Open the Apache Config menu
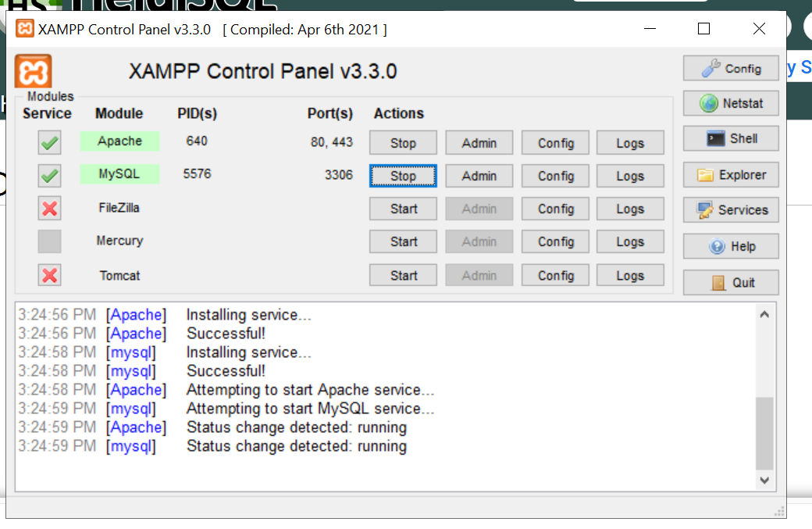Viewport: 812px width, 529px height. [555, 142]
